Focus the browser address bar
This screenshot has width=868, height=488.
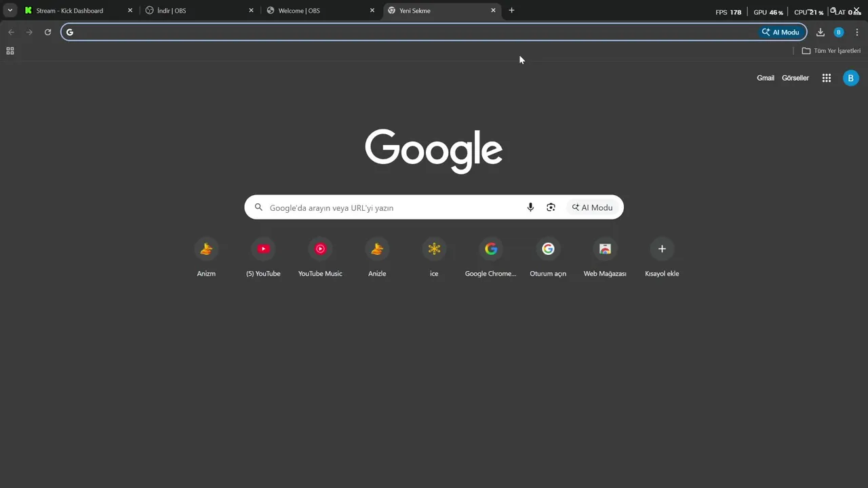434,32
